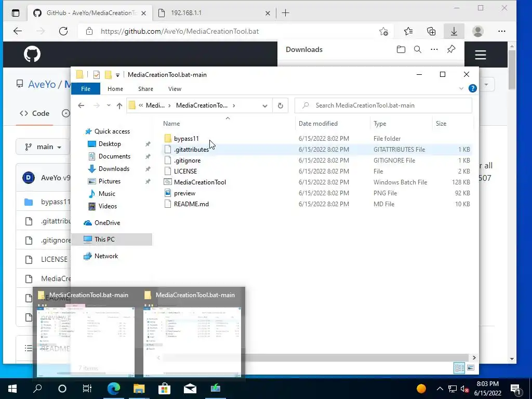Click the Properties quick access icon
This screenshot has width=532, height=399.
(x=96, y=75)
